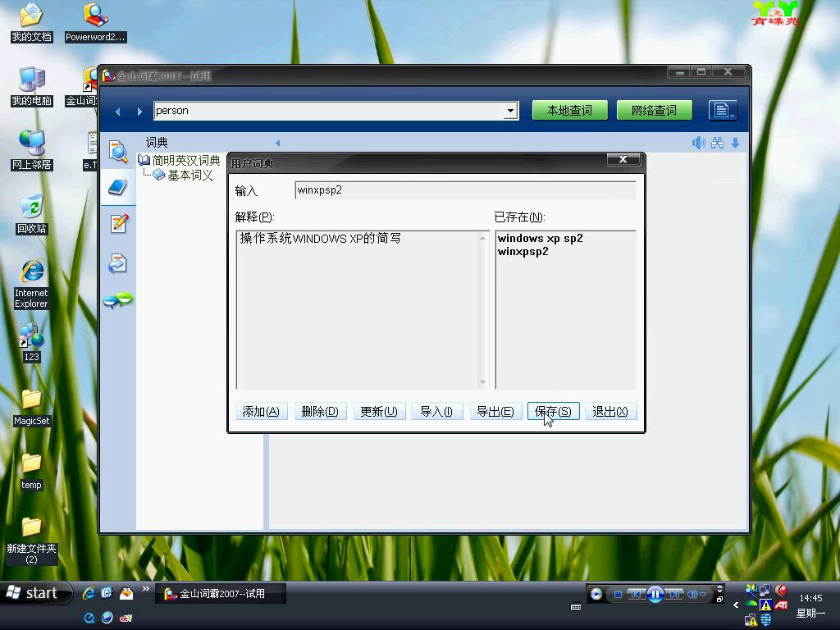The image size is (840, 630).
Task: Click the blue down arrow icon
Action: (736, 143)
